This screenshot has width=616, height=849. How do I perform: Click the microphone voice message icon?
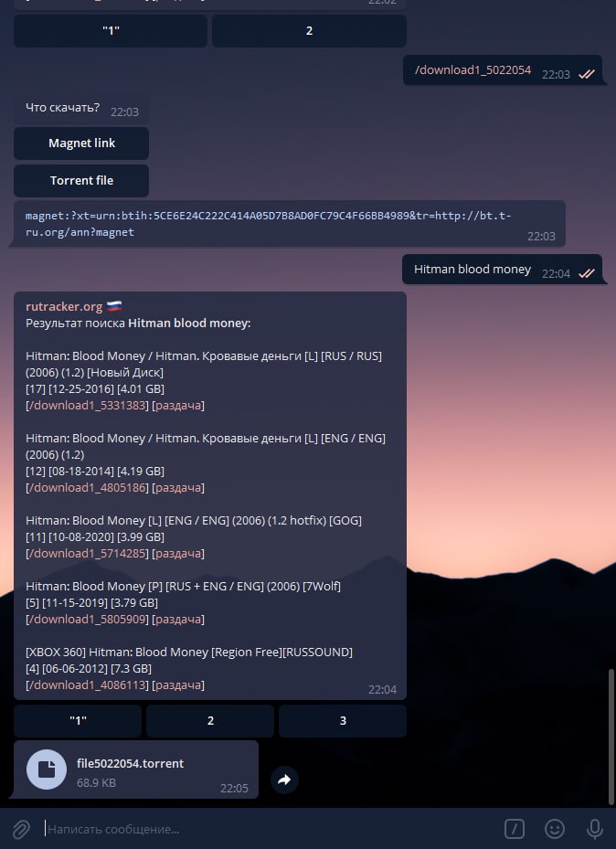click(594, 828)
